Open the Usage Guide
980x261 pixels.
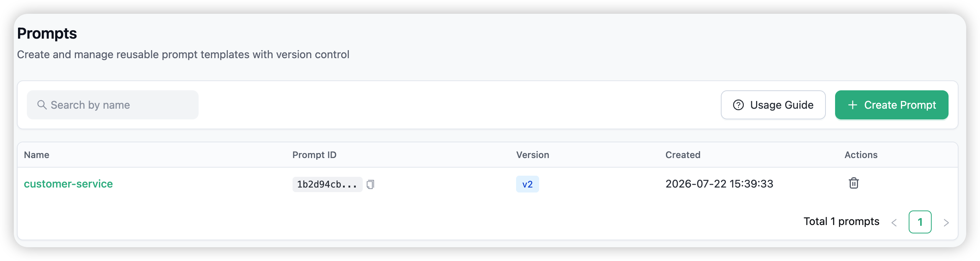click(x=773, y=105)
